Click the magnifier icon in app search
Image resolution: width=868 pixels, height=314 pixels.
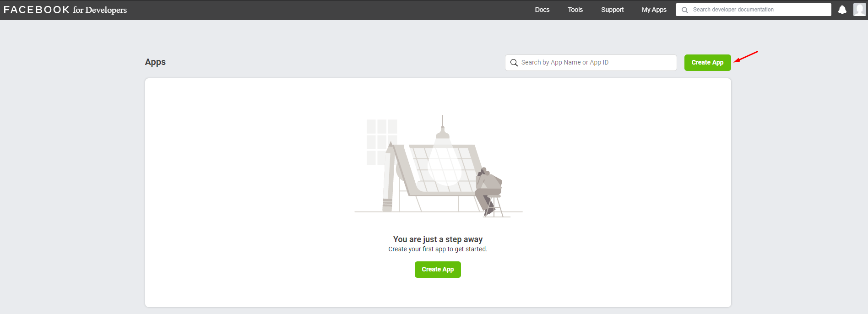pyautogui.click(x=514, y=63)
